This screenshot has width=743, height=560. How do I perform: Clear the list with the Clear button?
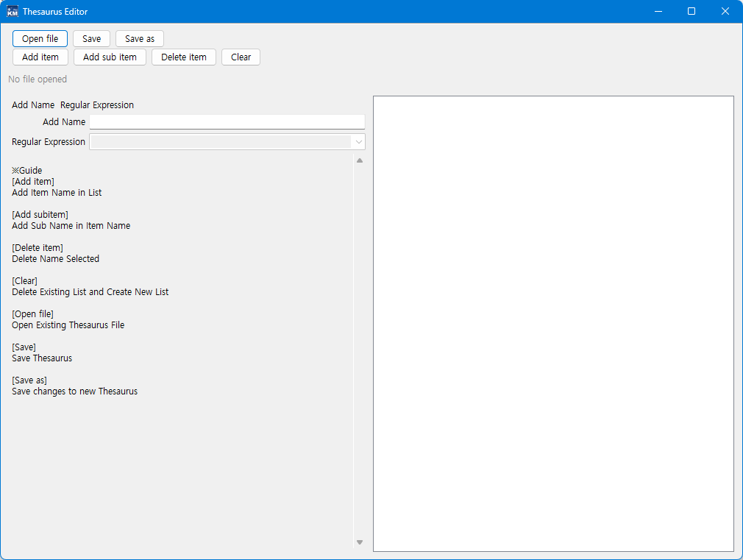click(x=241, y=57)
